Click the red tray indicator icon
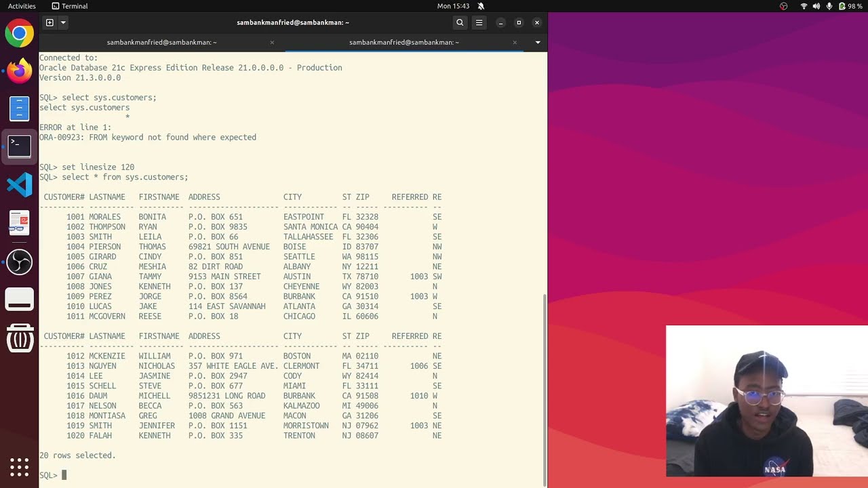 point(784,6)
